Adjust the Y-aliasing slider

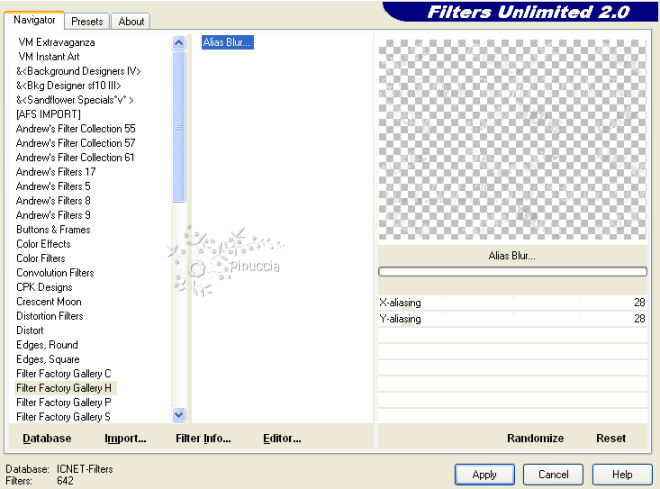coord(513,319)
